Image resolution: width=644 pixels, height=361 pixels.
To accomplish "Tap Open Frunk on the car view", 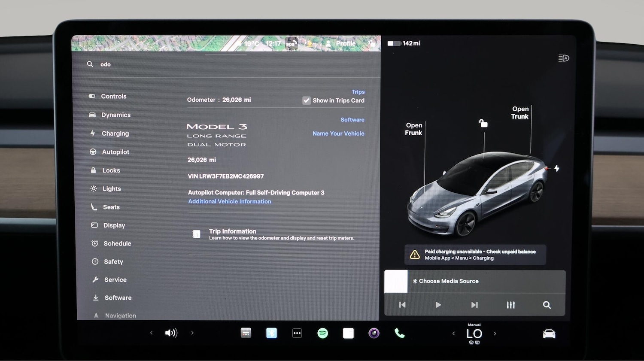I will 413,129.
